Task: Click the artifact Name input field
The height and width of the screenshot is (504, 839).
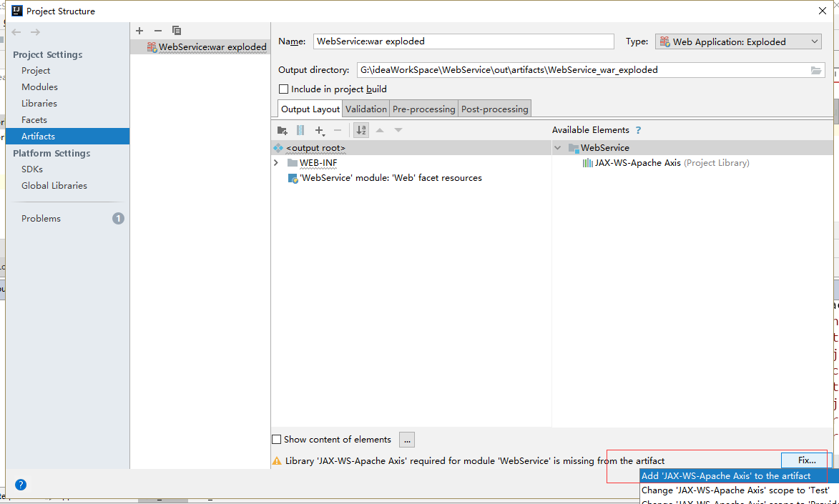Action: click(463, 41)
